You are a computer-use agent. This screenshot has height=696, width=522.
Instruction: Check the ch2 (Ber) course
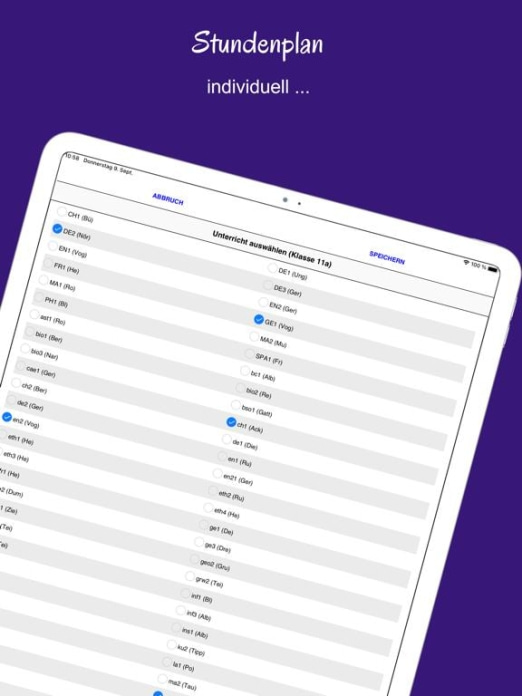tap(16, 383)
